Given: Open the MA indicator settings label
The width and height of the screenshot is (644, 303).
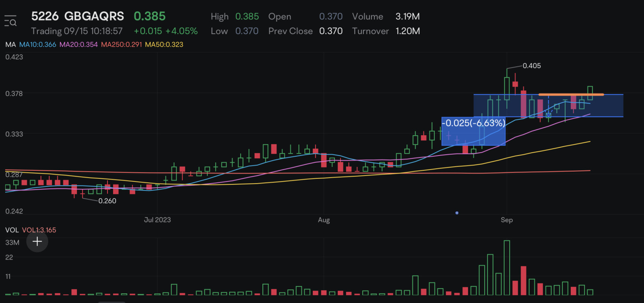Looking at the screenshot, I should [x=10, y=45].
